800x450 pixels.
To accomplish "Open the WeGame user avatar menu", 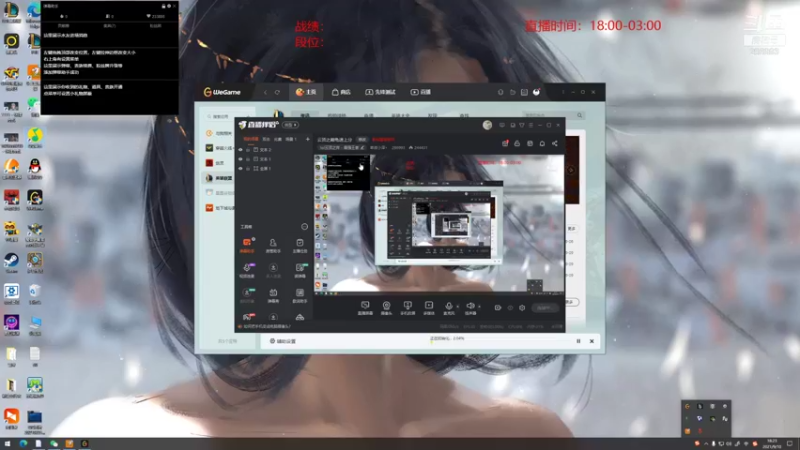I will (x=536, y=92).
